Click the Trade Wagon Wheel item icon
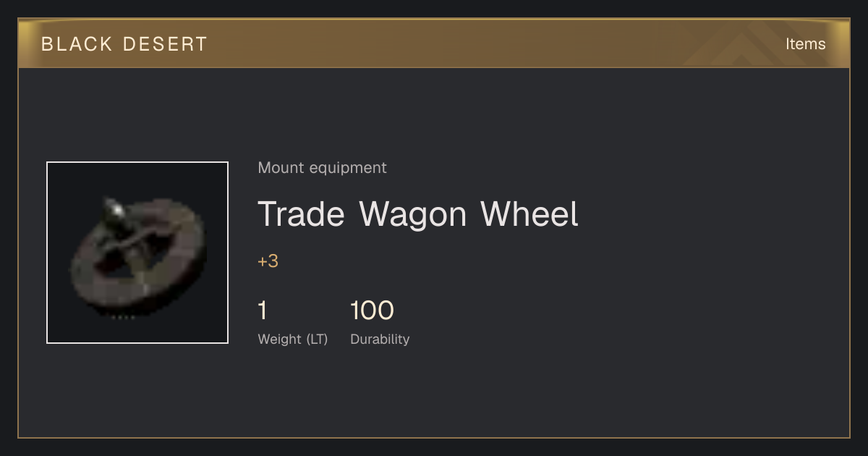Image resolution: width=868 pixels, height=456 pixels. (137, 253)
